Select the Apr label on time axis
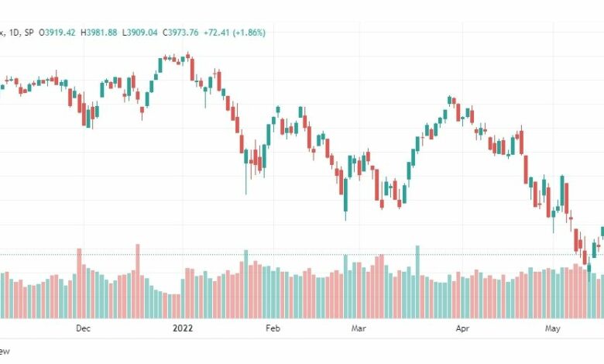This screenshot has height=364, width=604. pyautogui.click(x=462, y=328)
